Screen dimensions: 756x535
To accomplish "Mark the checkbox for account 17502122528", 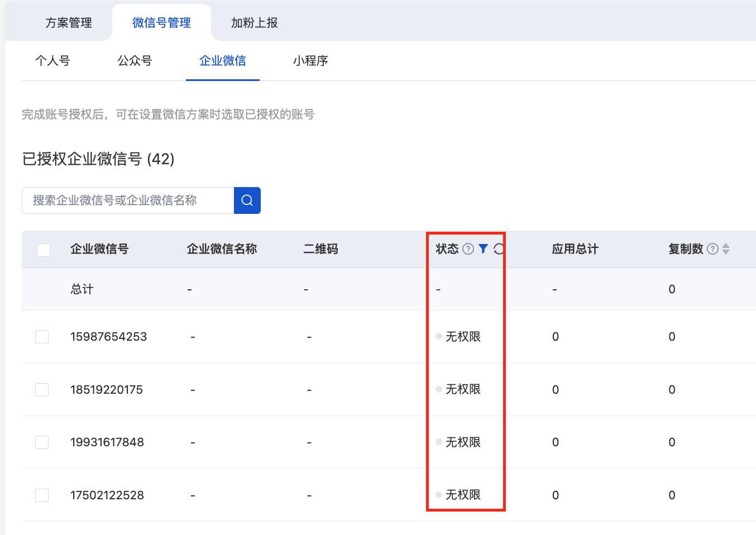I will pos(42,495).
